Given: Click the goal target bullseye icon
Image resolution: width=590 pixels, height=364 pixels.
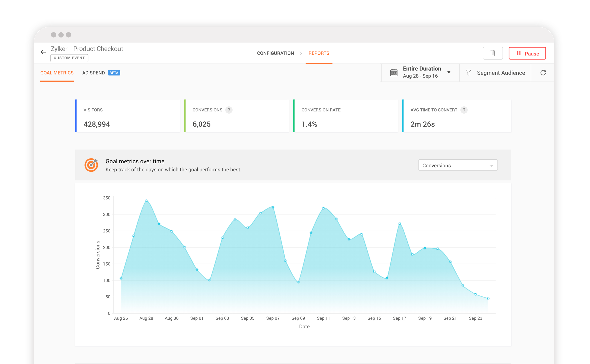Looking at the screenshot, I should point(91,165).
